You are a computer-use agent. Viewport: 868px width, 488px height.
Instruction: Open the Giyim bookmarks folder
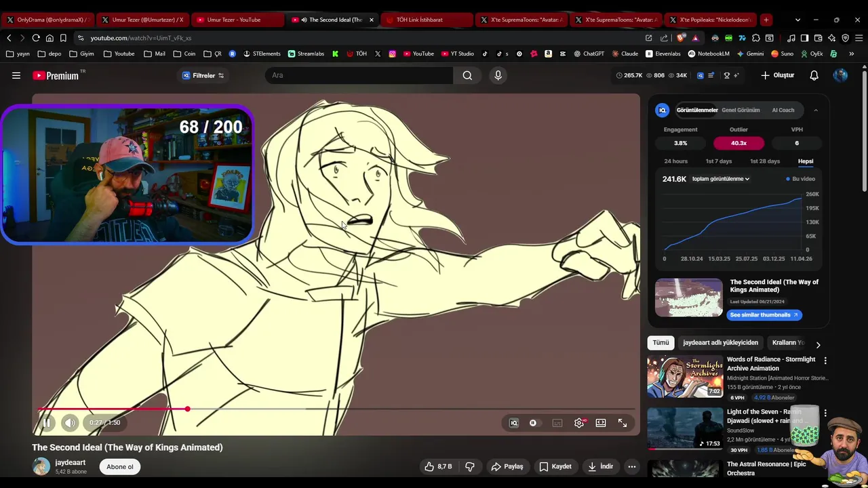pyautogui.click(x=82, y=54)
